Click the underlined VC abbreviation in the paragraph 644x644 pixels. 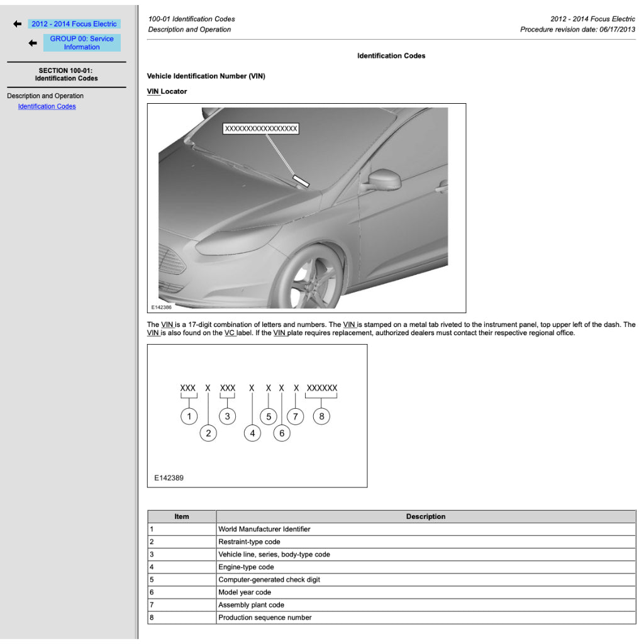click(230, 333)
